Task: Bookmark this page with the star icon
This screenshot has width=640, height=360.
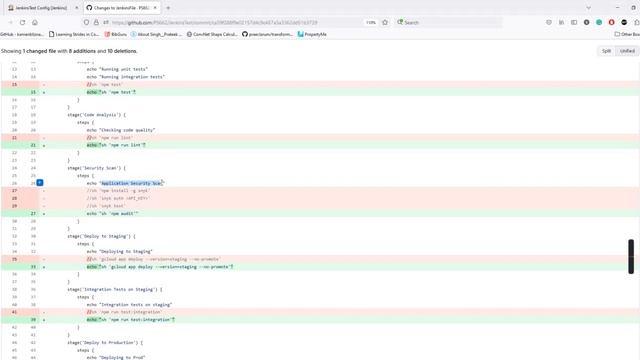Action: click(x=385, y=22)
